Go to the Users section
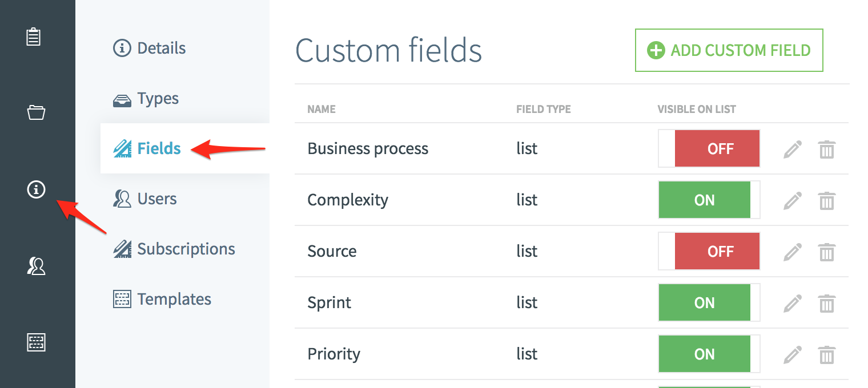This screenshot has height=388, width=868. point(145,199)
